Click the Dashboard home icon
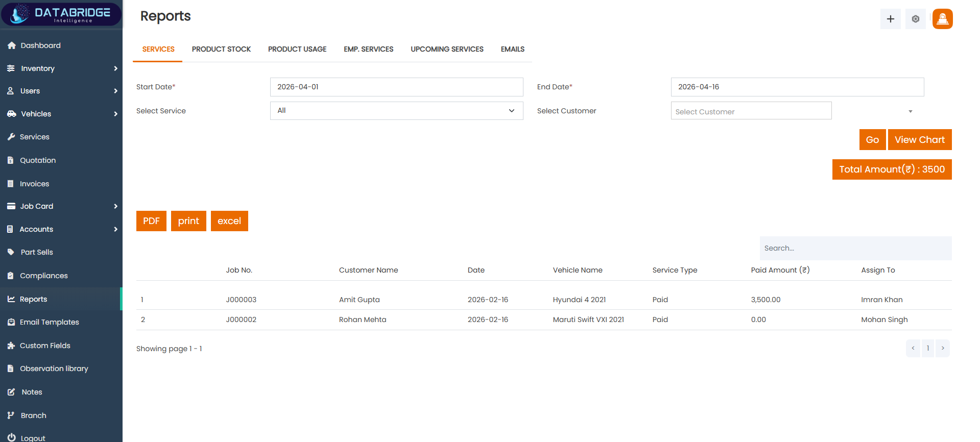 click(11, 45)
